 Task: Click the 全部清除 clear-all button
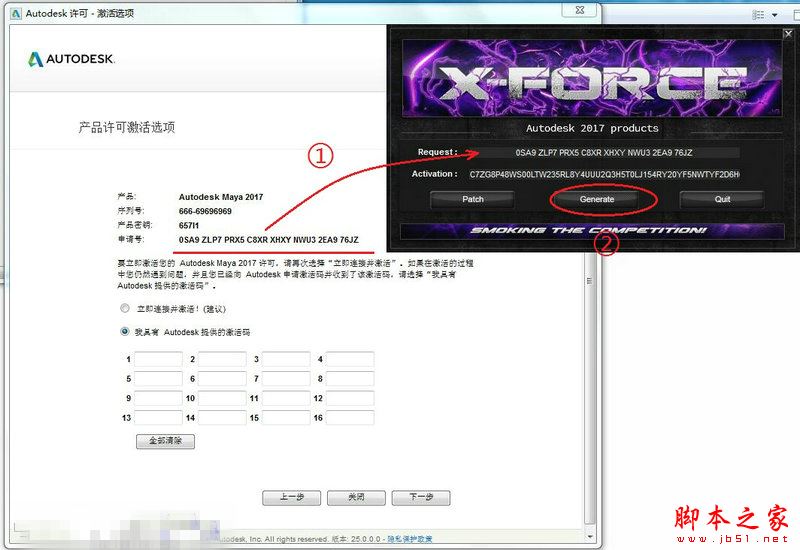[x=165, y=441]
